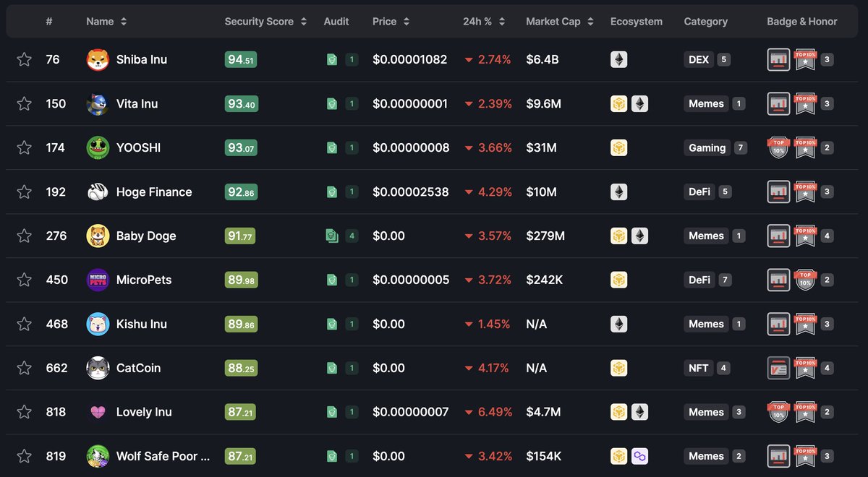Mark Hoge Finance with the star
This screenshot has height=477, width=868.
coord(24,192)
